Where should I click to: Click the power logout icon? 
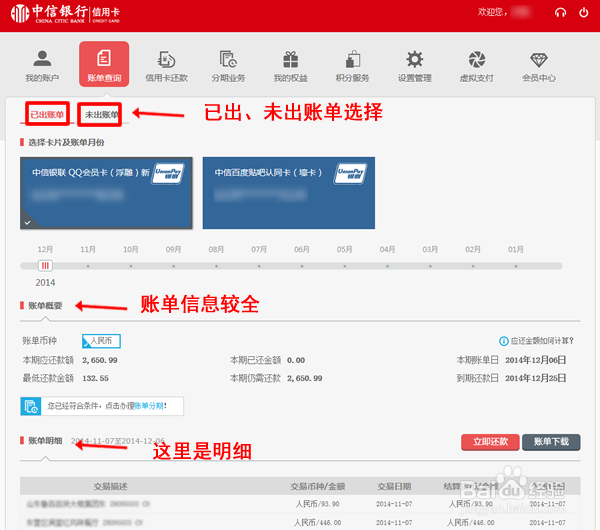584,13
